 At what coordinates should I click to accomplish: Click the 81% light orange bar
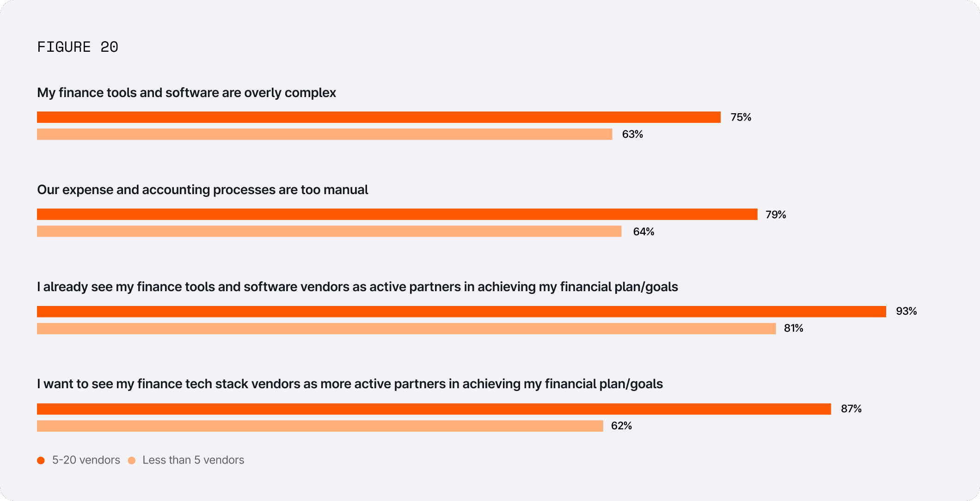coord(406,329)
